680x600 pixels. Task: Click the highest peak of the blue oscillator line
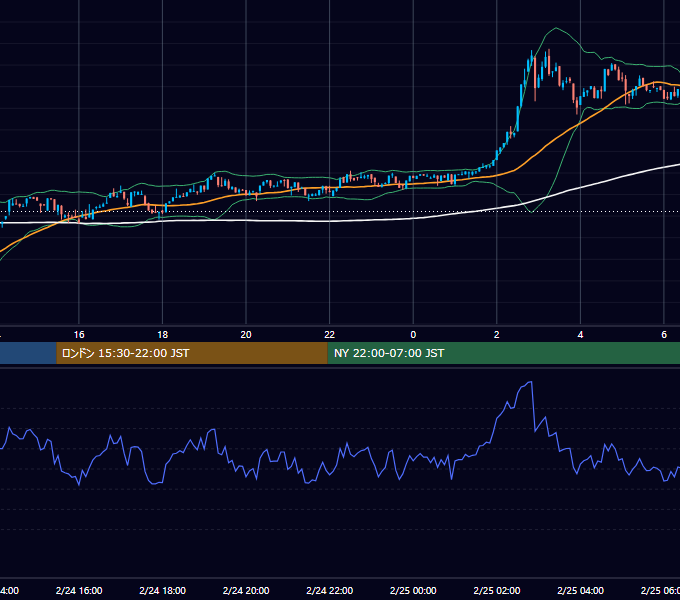click(530, 382)
